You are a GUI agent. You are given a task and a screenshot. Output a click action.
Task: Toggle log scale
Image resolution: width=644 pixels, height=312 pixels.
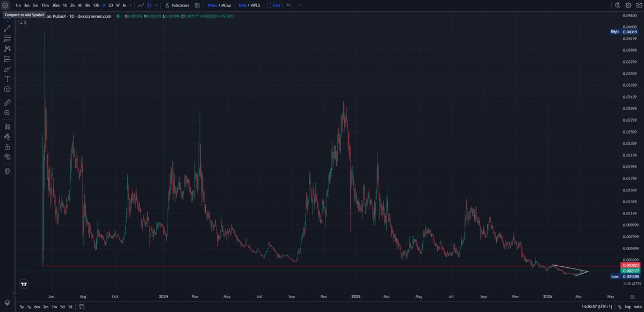(627, 307)
